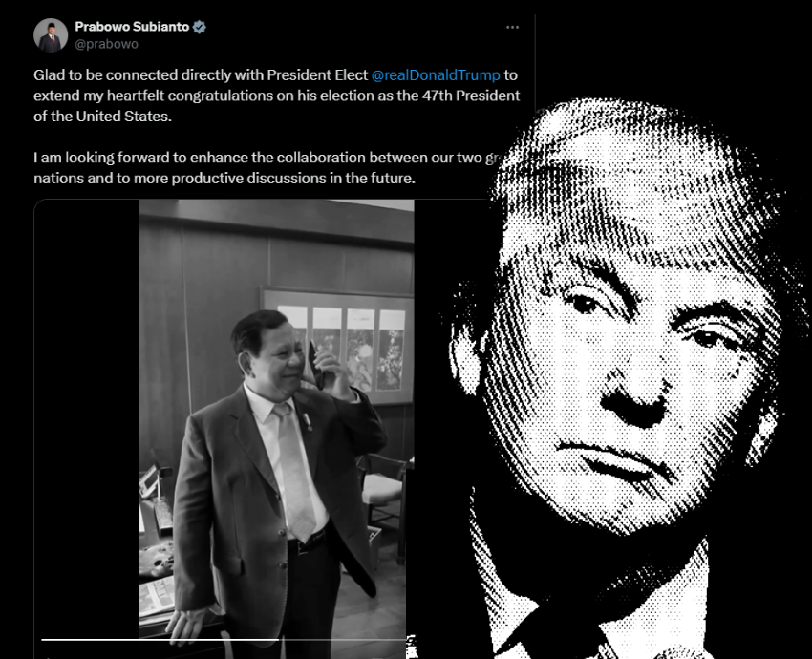Open the three-dot more options menu
This screenshot has height=659, width=812.
512,27
